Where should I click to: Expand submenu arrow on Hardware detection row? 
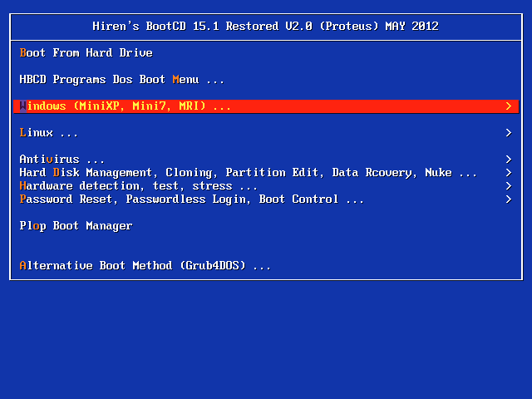[x=508, y=186]
